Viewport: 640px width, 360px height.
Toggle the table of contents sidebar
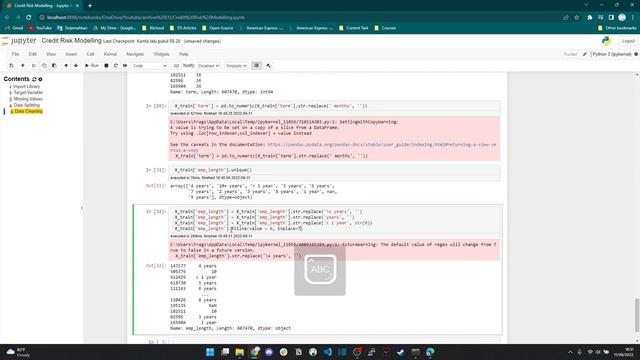click(256, 66)
